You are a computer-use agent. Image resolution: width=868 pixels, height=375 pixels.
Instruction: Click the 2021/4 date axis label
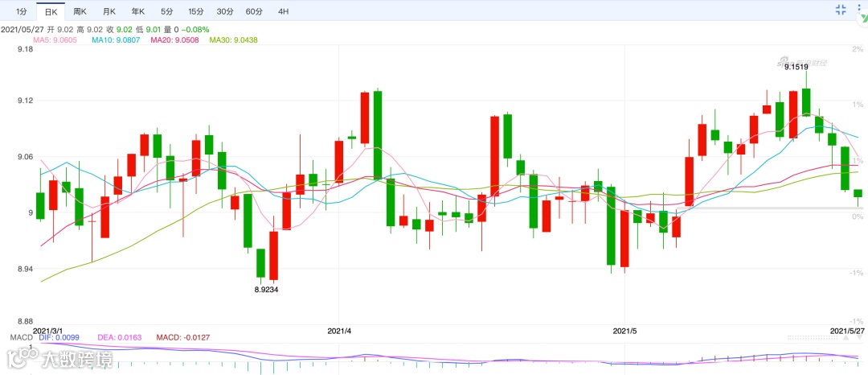click(x=339, y=332)
